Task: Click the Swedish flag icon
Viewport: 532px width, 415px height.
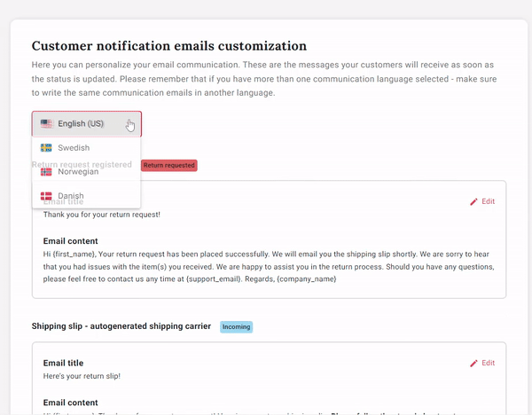Action: (46, 147)
